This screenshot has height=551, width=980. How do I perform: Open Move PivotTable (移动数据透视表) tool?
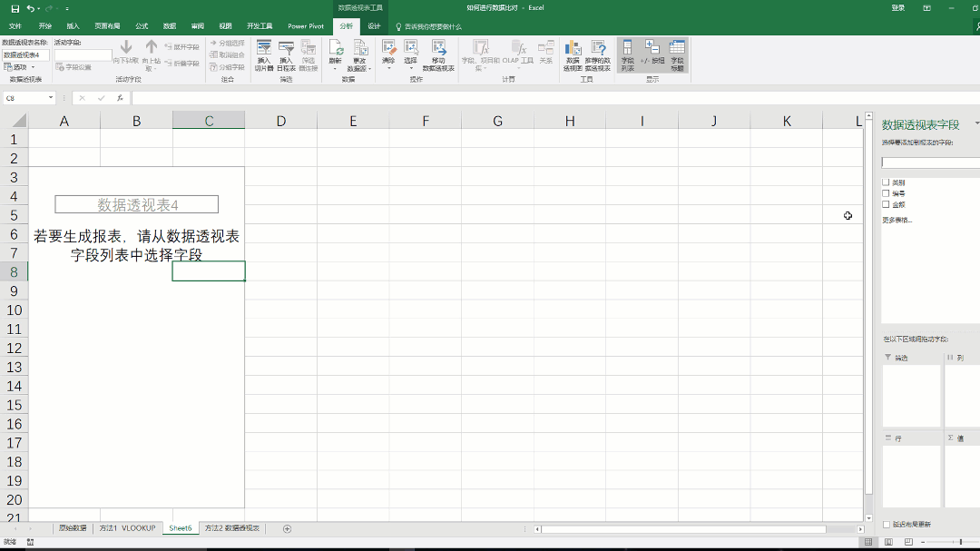pos(438,54)
